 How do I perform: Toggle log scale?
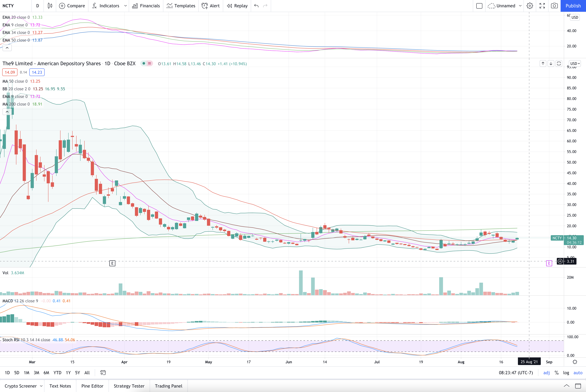click(566, 372)
